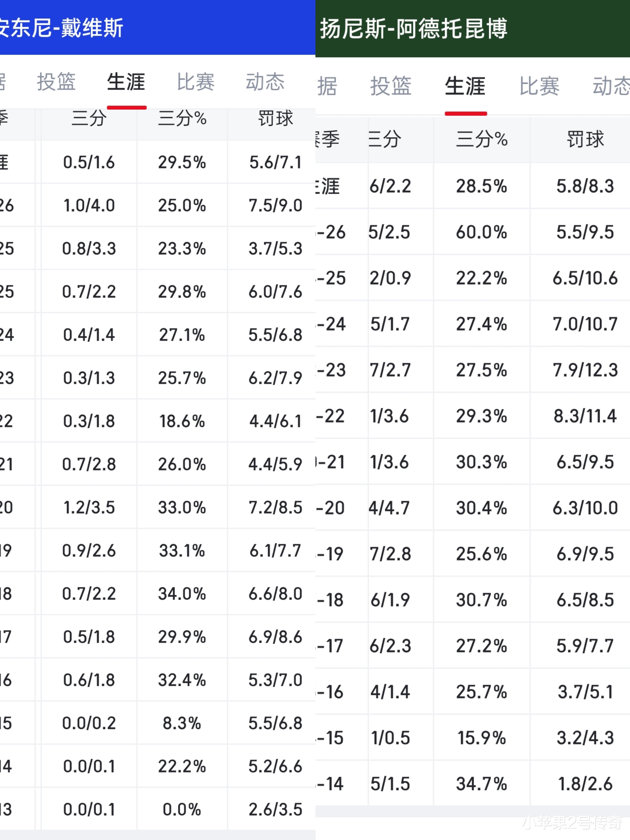The image size is (630, 840).
Task: Open 投篮 tab under 安东尼-戴维斯
Action: 56,82
